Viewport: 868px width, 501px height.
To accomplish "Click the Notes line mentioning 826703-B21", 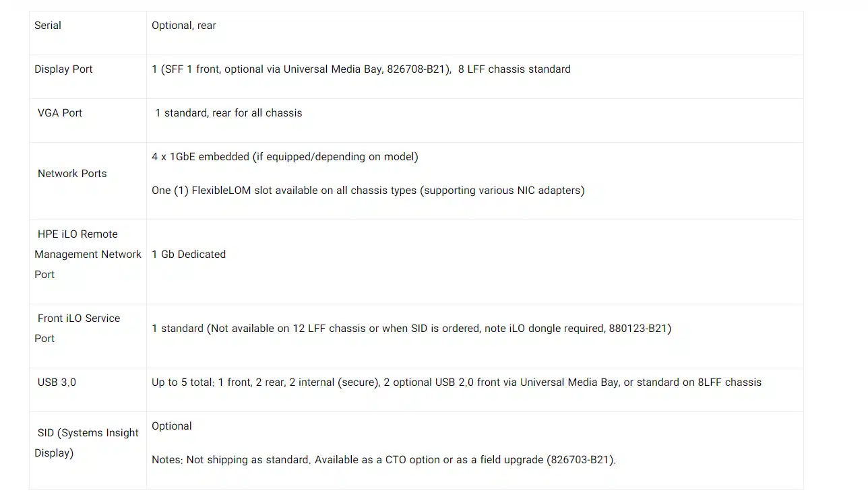I will 384,460.
